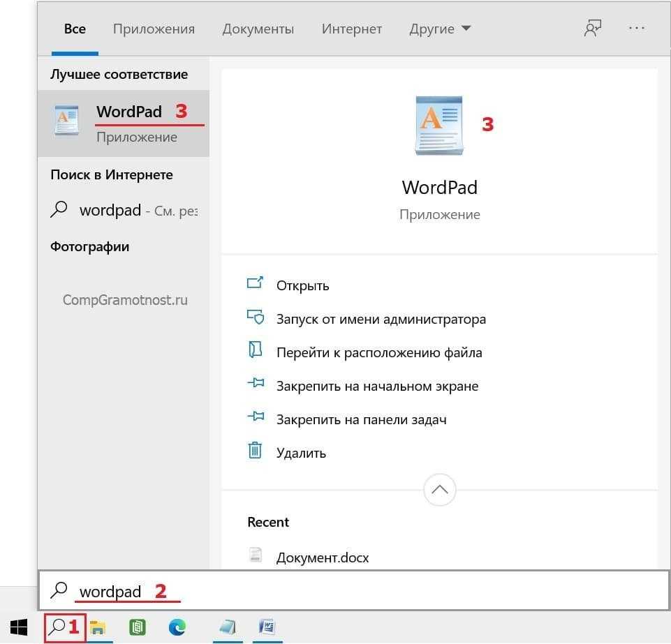Switch to the Приложения tab
The height and width of the screenshot is (644, 671).
tap(154, 29)
